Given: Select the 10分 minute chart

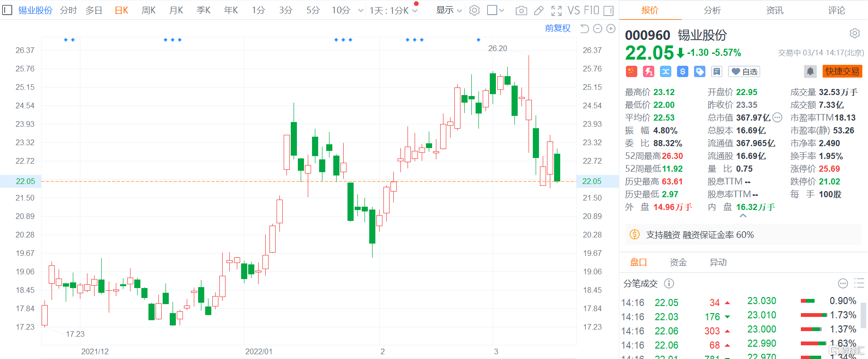Looking at the screenshot, I should pyautogui.click(x=341, y=10).
